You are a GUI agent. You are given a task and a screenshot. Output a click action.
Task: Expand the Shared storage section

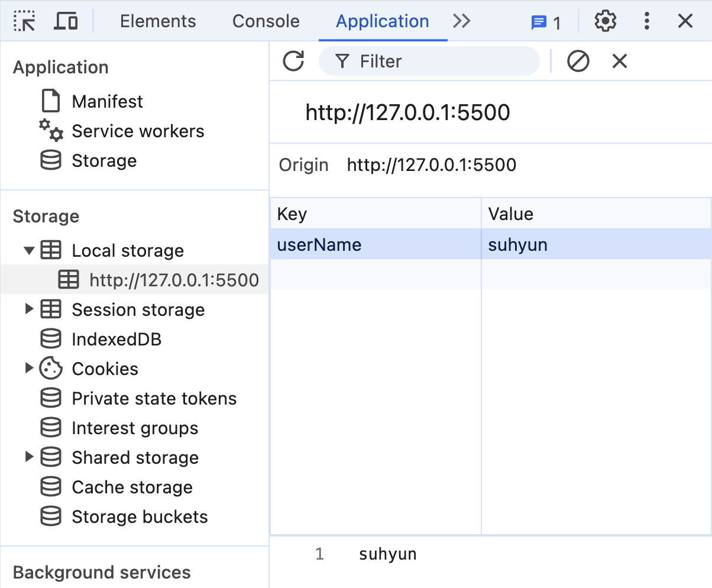click(x=29, y=457)
